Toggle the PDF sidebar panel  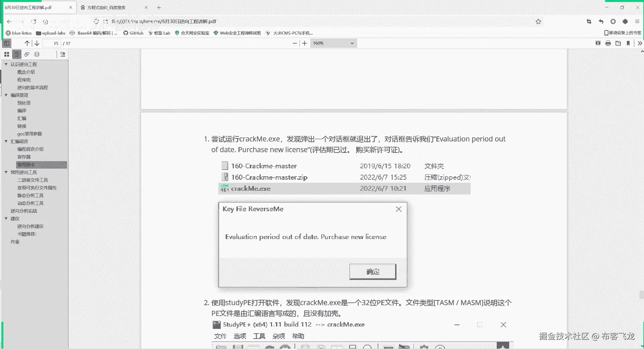(x=7, y=43)
